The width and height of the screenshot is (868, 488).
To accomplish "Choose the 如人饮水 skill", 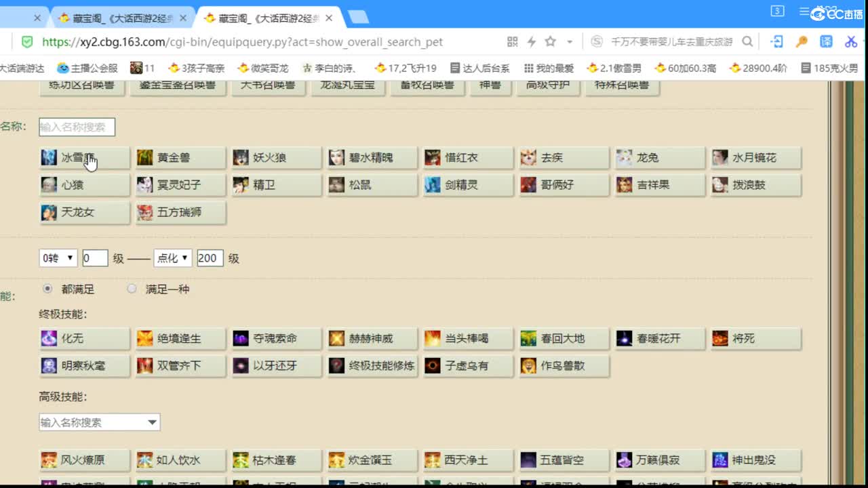I will pos(180,460).
